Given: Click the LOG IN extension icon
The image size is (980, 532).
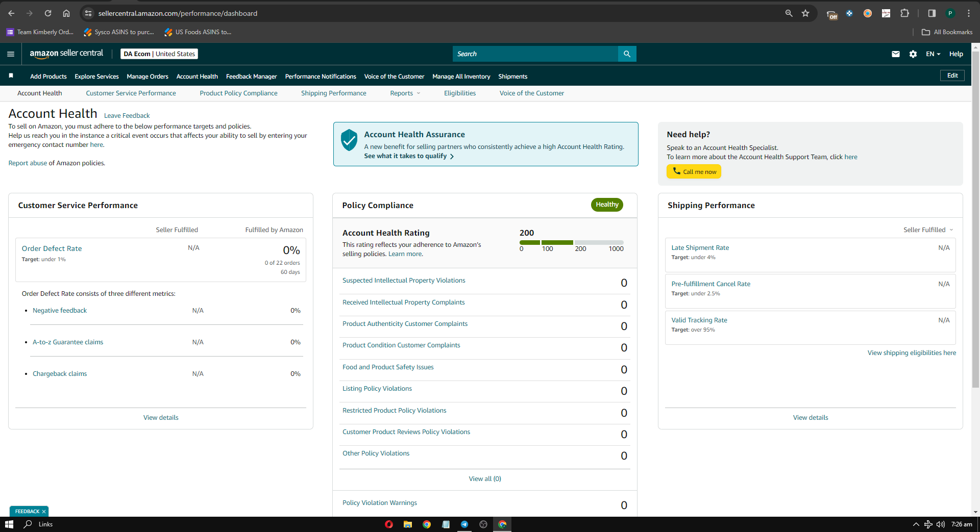Looking at the screenshot, I should pos(886,13).
